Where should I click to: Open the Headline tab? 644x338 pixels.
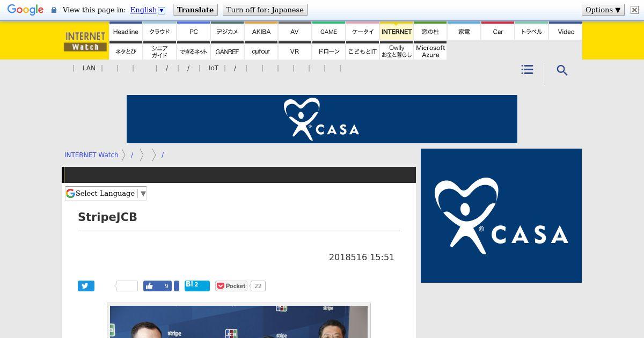126,31
